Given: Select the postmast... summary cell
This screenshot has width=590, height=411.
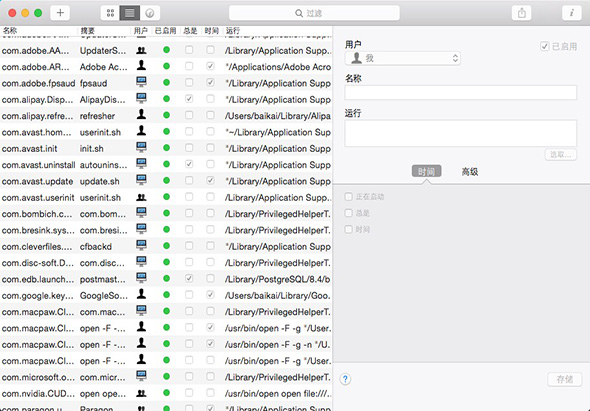Looking at the screenshot, I should point(103,279).
